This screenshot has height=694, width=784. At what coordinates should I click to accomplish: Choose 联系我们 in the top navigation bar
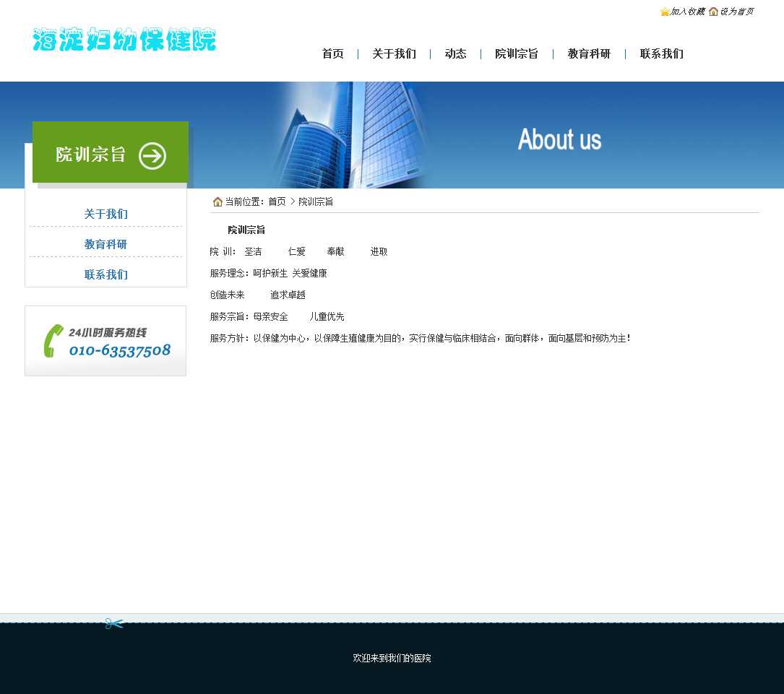coord(661,54)
